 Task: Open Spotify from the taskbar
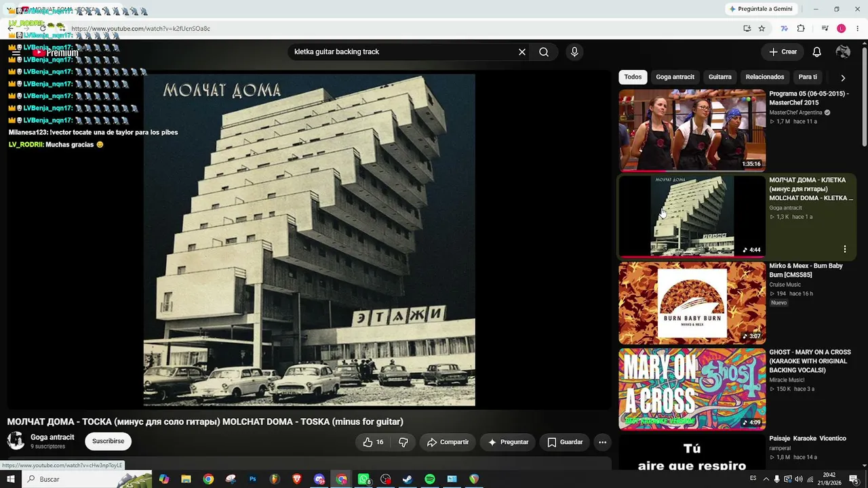(430, 479)
